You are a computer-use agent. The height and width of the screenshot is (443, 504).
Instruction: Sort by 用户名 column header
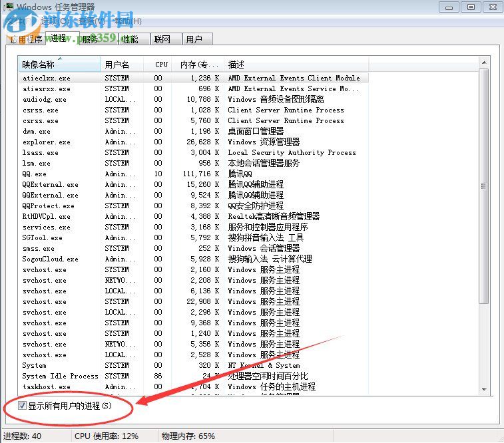pyautogui.click(x=122, y=65)
